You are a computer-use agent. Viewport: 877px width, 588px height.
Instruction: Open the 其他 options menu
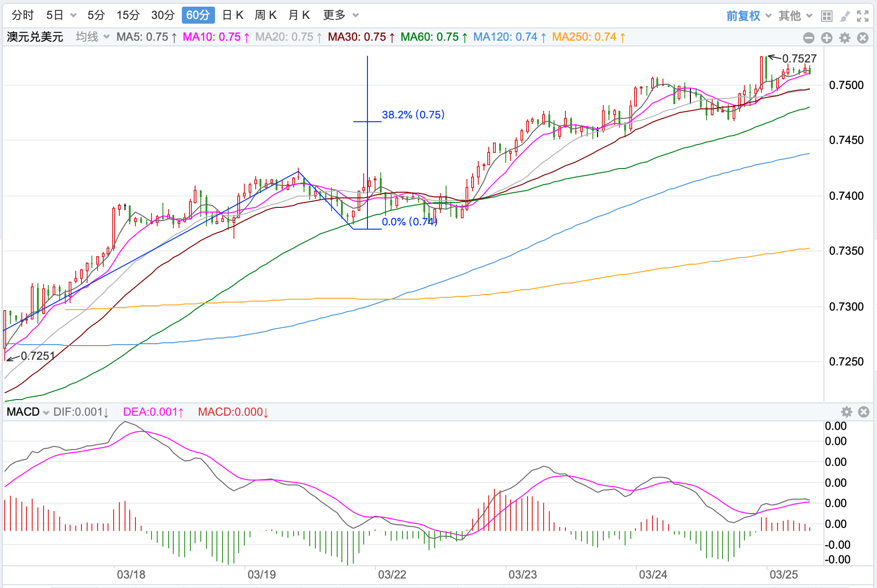(795, 16)
